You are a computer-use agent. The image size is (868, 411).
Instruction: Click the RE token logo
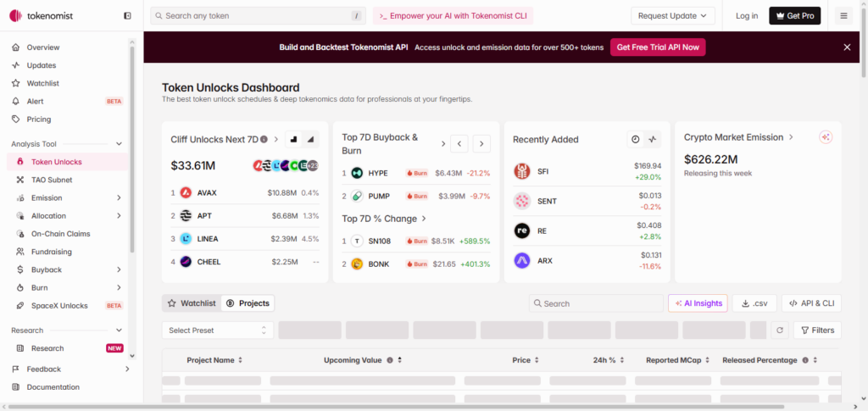coord(522,230)
